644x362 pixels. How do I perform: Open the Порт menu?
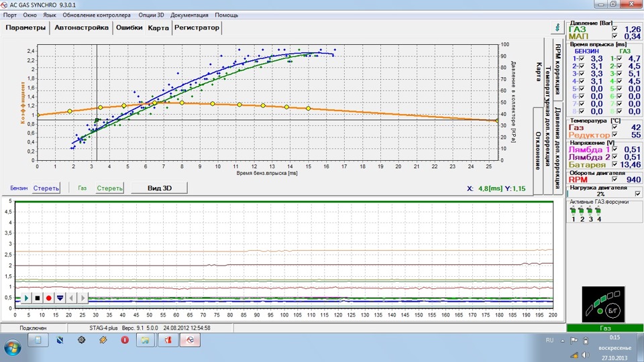tap(10, 15)
